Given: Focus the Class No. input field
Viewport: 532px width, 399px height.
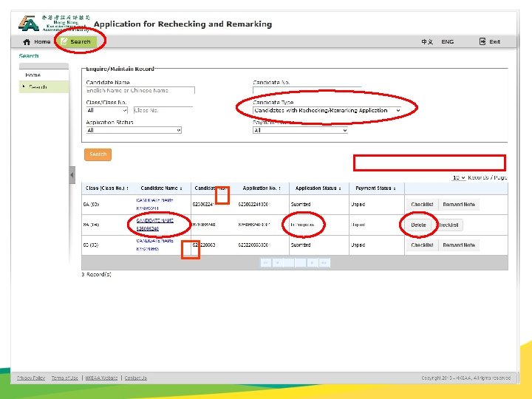Looking at the screenshot, I should tap(163, 110).
